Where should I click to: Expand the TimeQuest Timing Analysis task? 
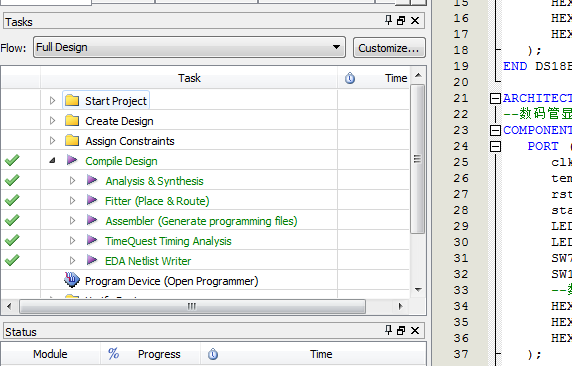tap(72, 240)
